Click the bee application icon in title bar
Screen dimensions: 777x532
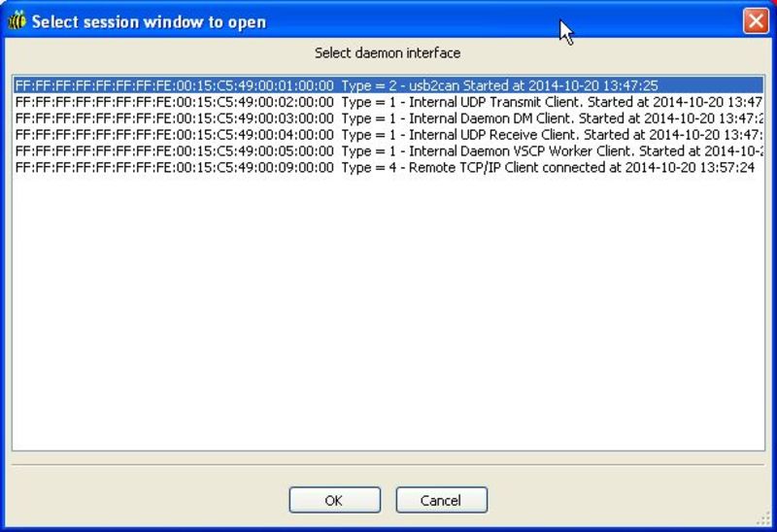(17, 21)
